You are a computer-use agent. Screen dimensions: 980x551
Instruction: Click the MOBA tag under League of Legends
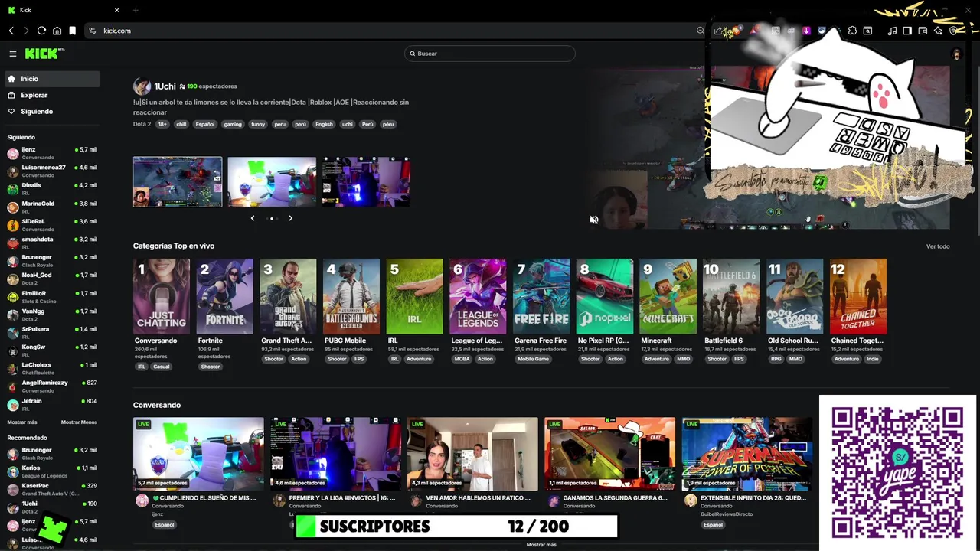462,359
